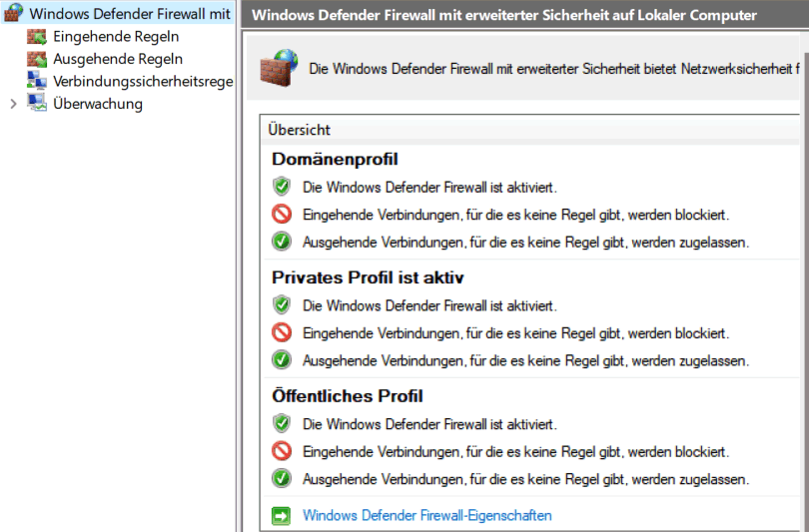Select the Eingehende Regeln firewall icon
Viewport: 809px width, 532px height.
tap(37, 37)
